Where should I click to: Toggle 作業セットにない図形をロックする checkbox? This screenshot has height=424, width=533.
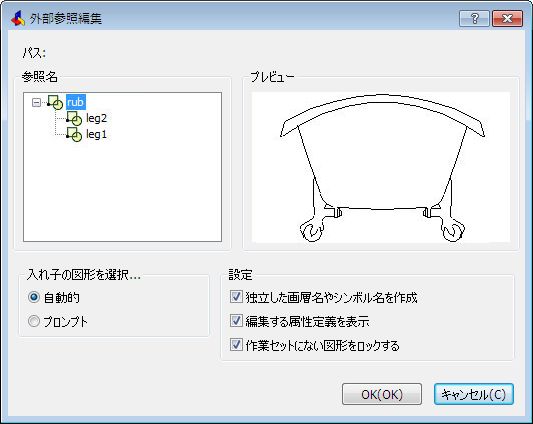pyautogui.click(x=236, y=345)
